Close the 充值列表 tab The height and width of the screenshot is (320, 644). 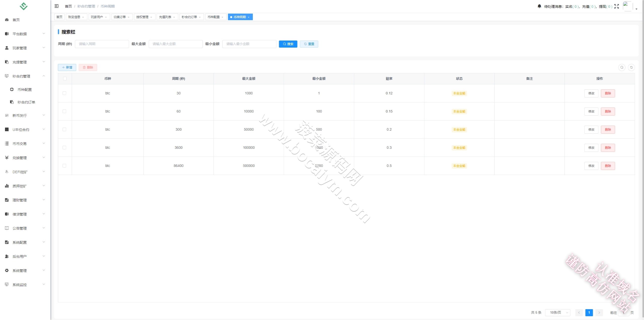click(174, 17)
